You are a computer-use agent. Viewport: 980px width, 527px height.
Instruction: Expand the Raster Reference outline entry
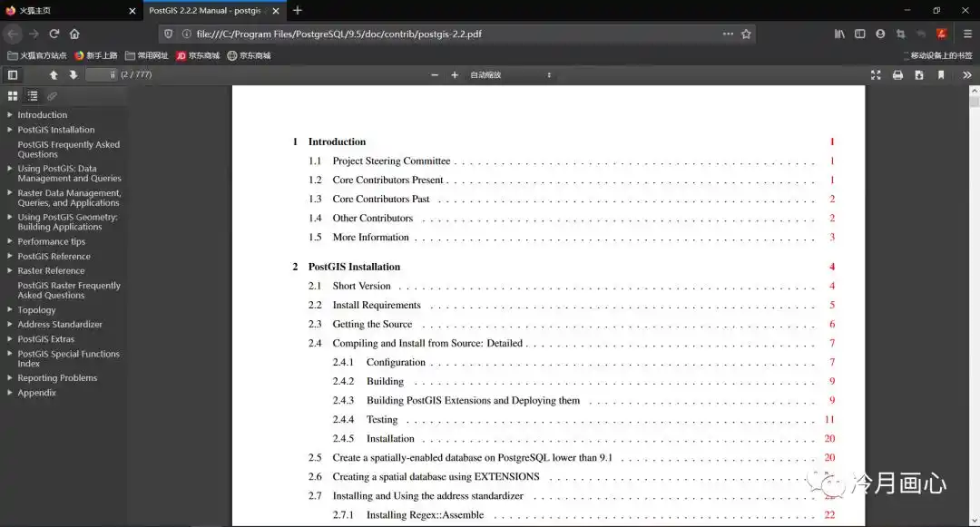10,270
